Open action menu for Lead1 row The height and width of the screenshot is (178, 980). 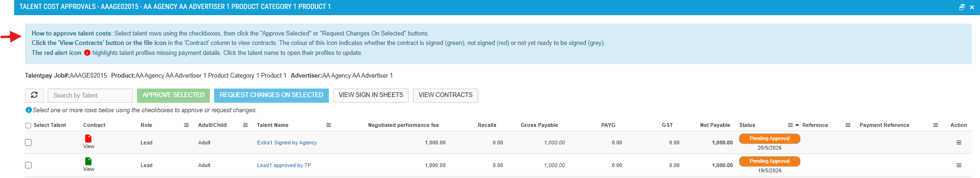tap(959, 165)
